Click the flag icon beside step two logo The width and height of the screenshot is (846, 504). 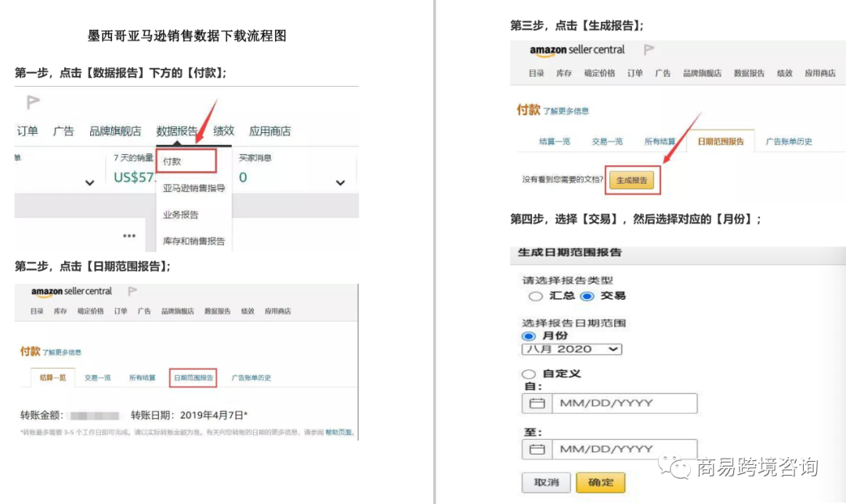132,291
